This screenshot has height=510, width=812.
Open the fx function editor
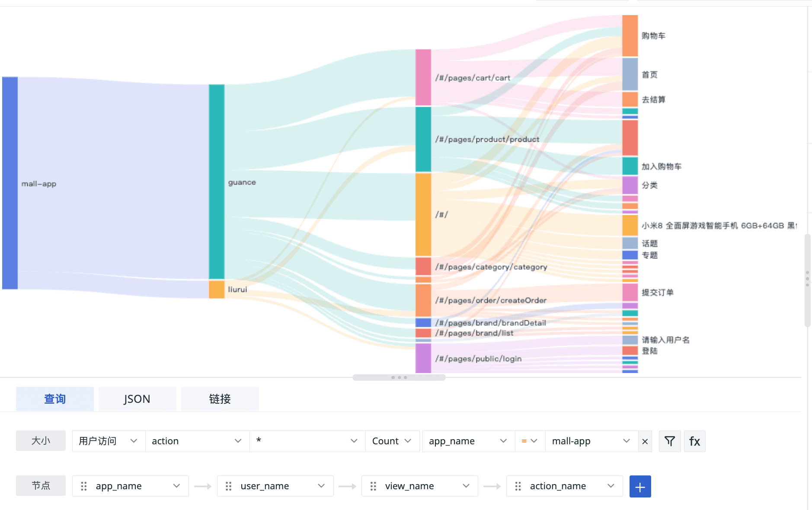point(694,441)
